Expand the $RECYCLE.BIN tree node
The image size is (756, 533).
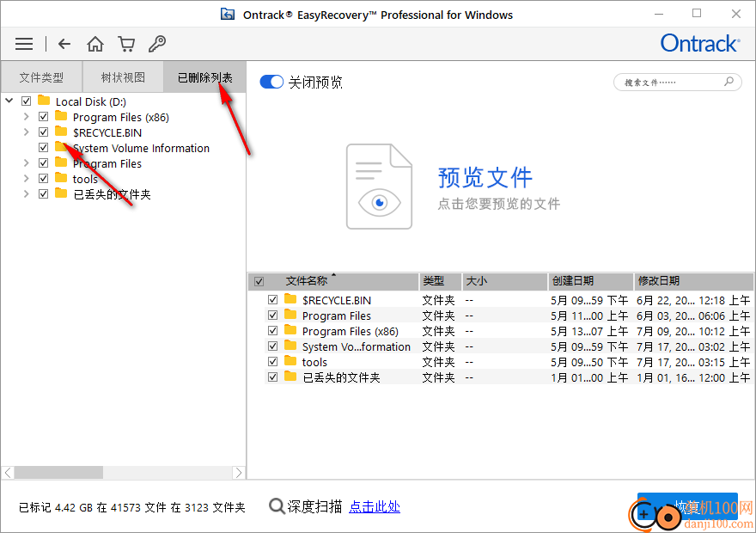point(27,132)
